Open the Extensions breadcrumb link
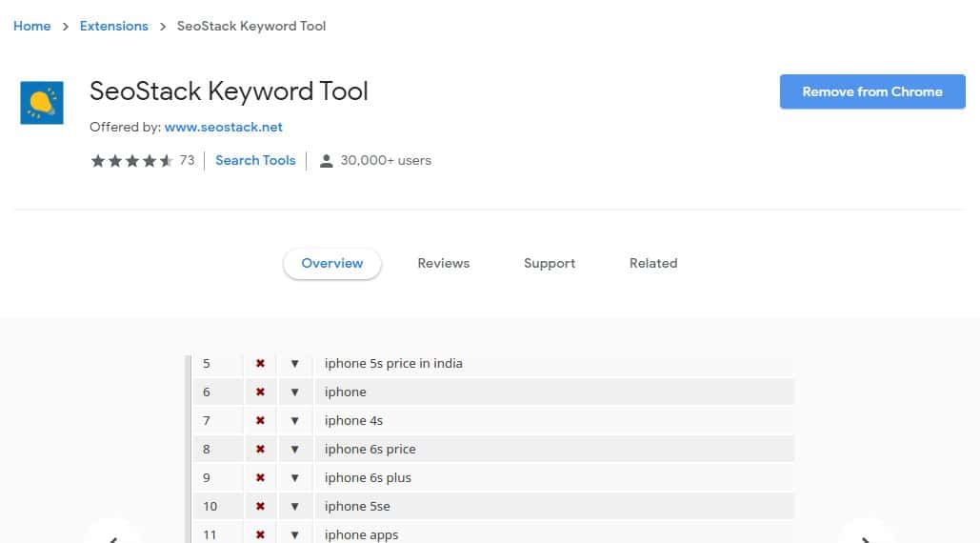The height and width of the screenshot is (543, 980). point(113,27)
